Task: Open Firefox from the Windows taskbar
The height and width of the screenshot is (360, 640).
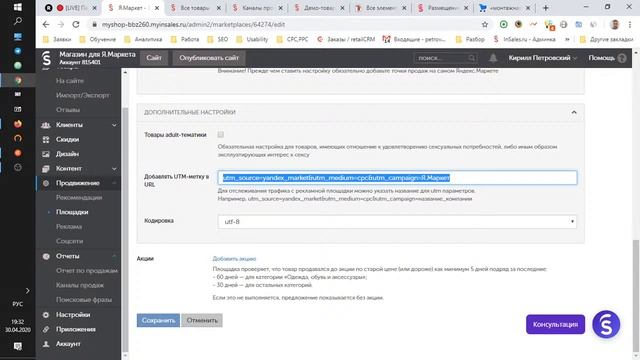Action: (18, 124)
